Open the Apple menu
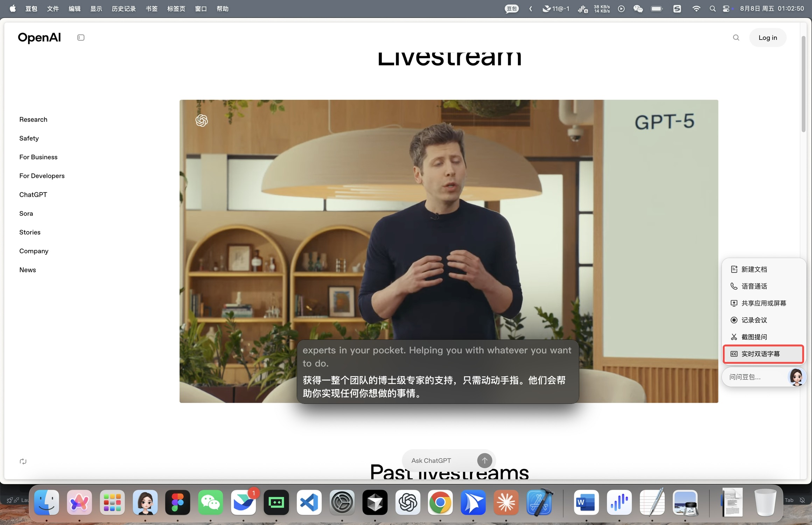812x525 pixels. pos(13,8)
